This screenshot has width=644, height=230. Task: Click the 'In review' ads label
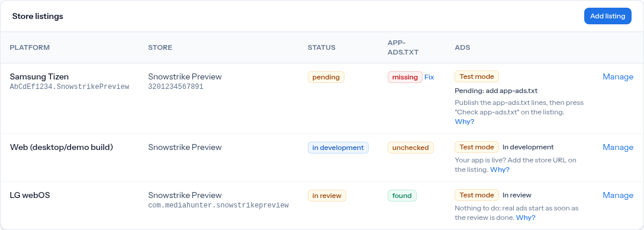click(517, 195)
